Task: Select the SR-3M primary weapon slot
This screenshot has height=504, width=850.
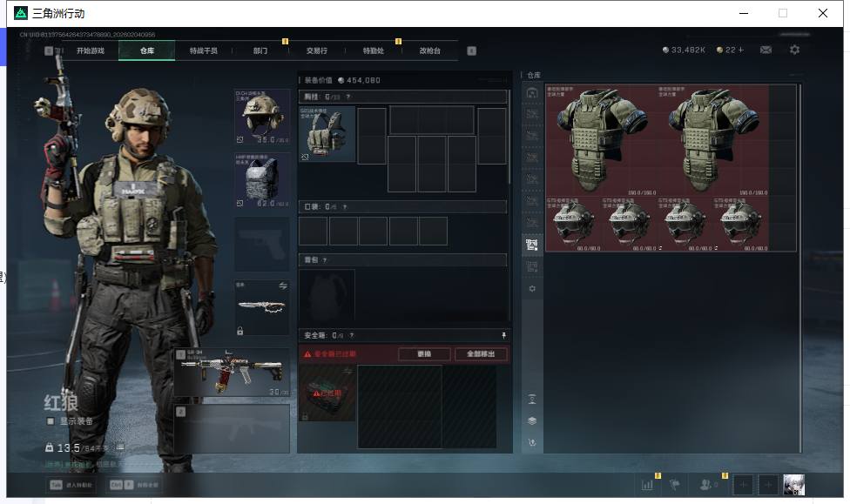Action: tap(232, 373)
